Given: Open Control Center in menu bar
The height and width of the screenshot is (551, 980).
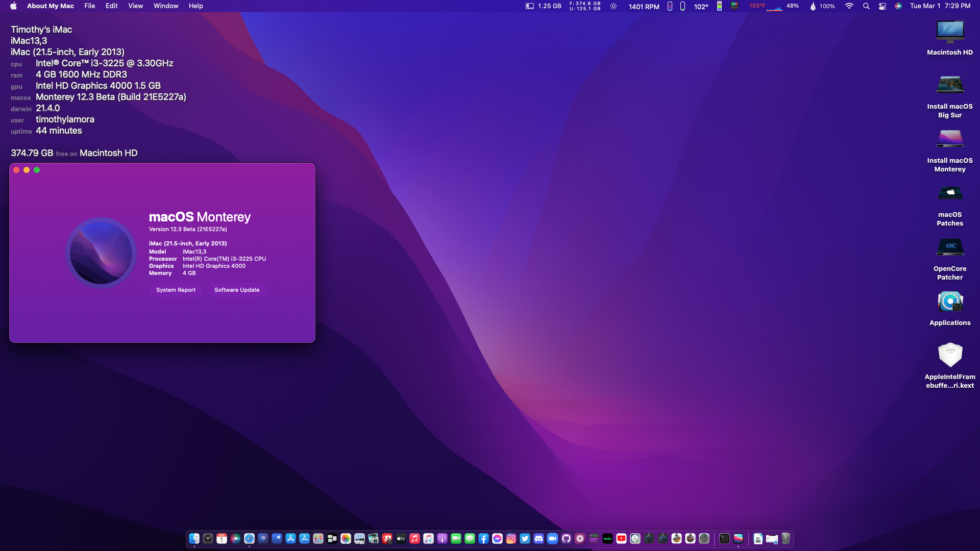Looking at the screenshot, I should pos(882,6).
